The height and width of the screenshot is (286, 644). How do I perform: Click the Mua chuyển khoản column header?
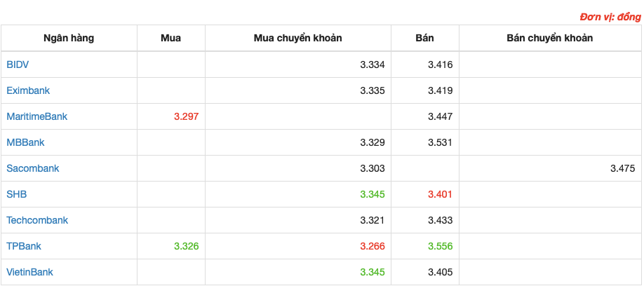tap(297, 38)
